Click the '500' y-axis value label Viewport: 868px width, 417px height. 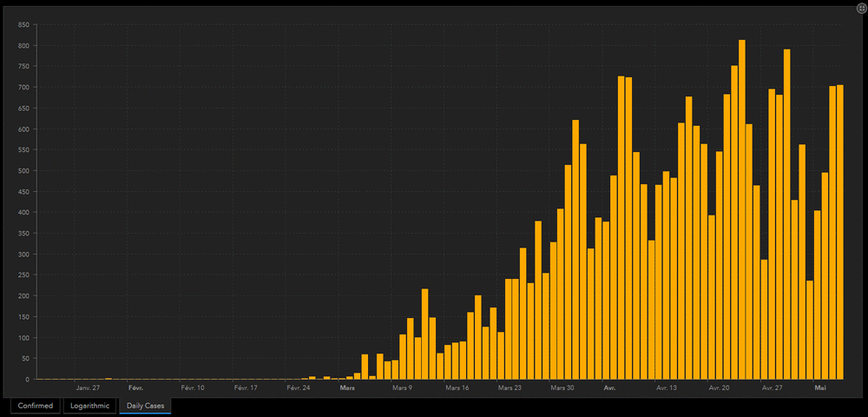click(x=23, y=170)
